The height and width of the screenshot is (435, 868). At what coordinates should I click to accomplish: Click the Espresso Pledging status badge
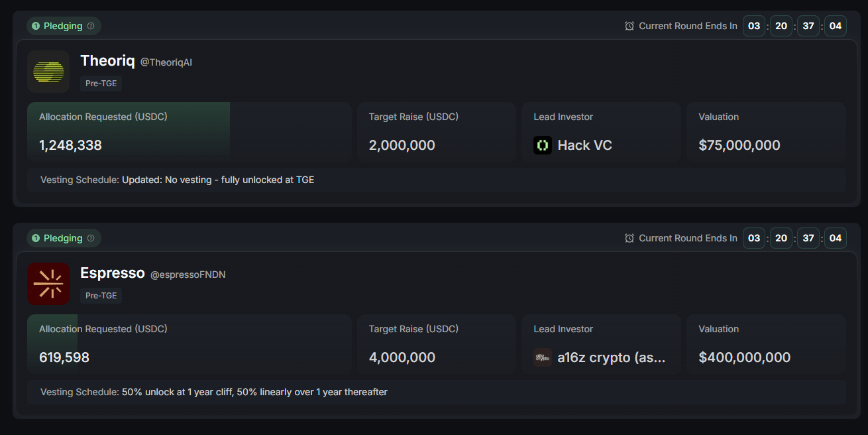[64, 239]
